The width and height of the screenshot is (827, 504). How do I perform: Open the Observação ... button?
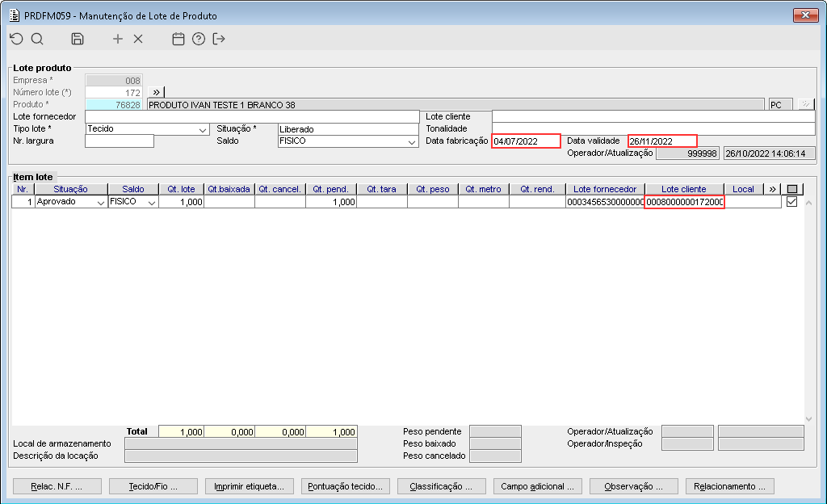[x=633, y=486]
